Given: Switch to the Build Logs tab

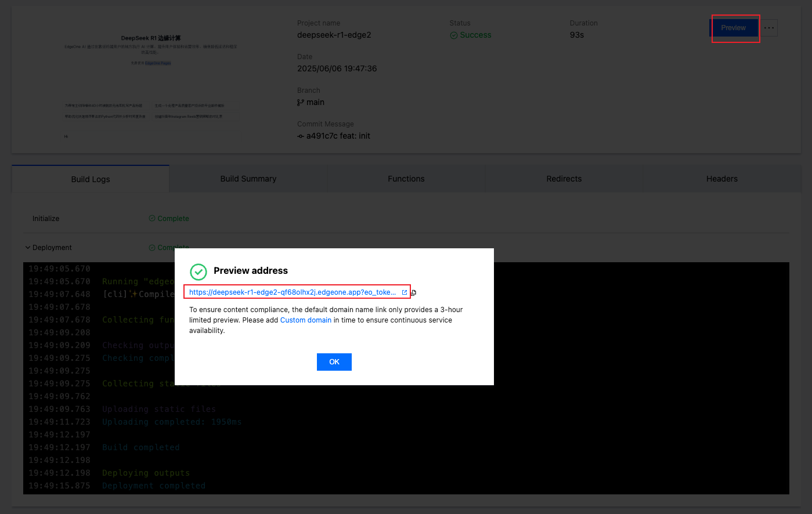Looking at the screenshot, I should click(x=91, y=179).
